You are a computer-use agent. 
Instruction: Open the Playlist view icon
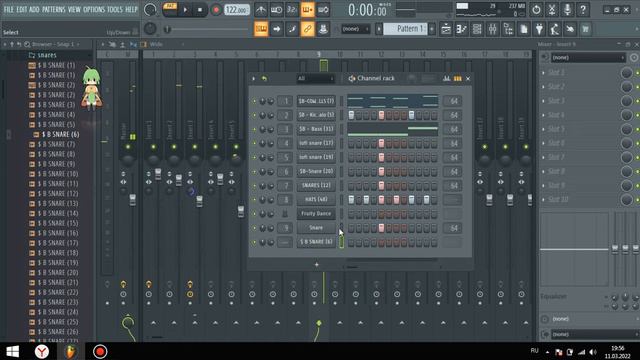(446, 29)
